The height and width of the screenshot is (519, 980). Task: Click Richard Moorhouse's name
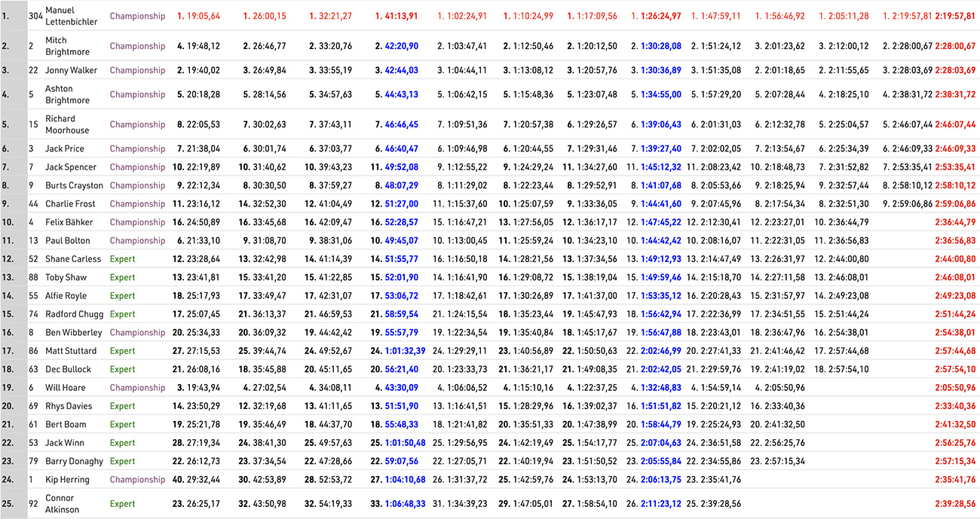[x=68, y=124]
